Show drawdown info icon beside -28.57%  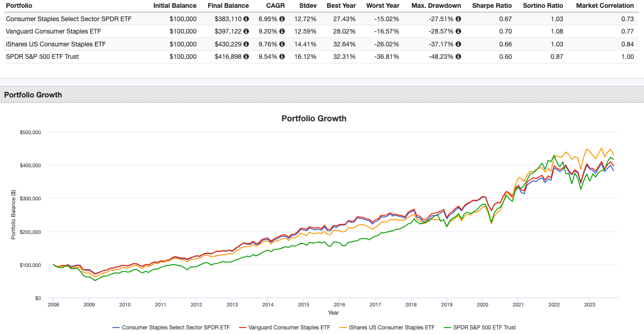459,31
